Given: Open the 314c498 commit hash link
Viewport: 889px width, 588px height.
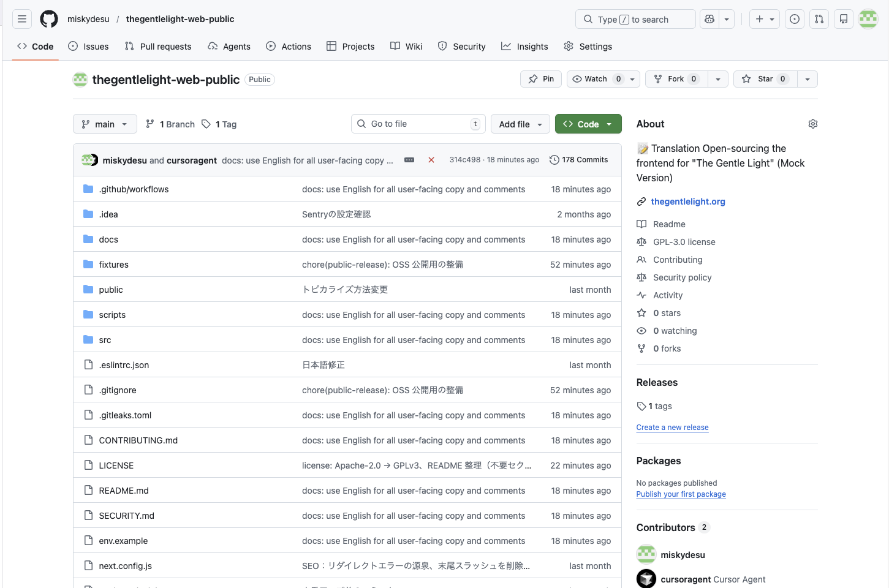Looking at the screenshot, I should click(465, 160).
